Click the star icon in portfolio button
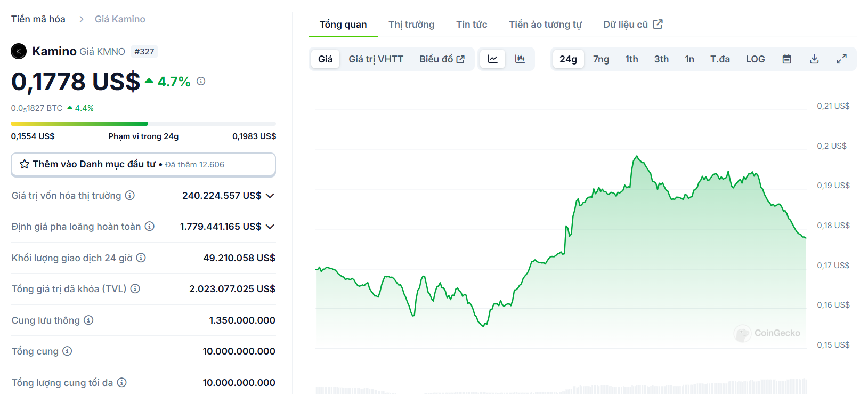 [x=25, y=164]
